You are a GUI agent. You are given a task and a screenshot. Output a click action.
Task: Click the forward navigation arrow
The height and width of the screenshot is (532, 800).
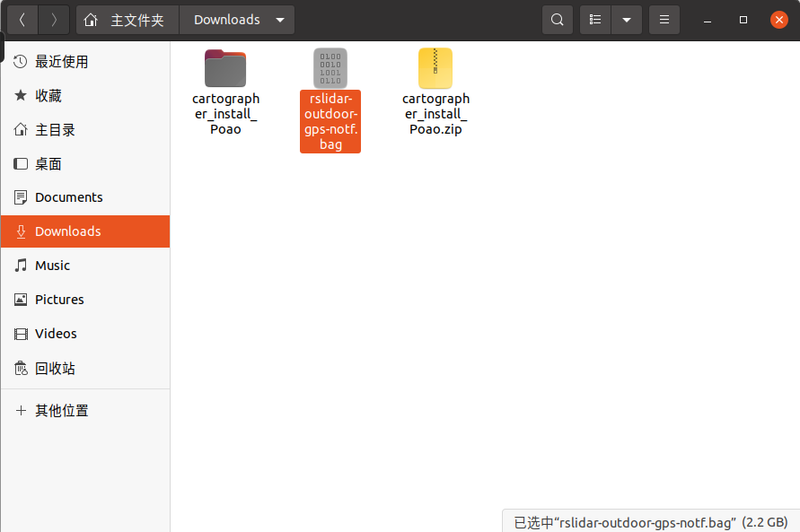point(54,20)
